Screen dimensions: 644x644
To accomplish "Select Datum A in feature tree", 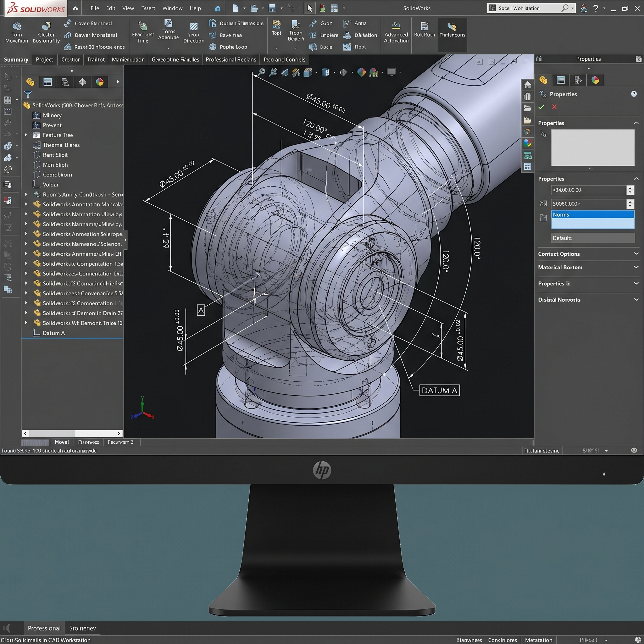I will (x=54, y=333).
